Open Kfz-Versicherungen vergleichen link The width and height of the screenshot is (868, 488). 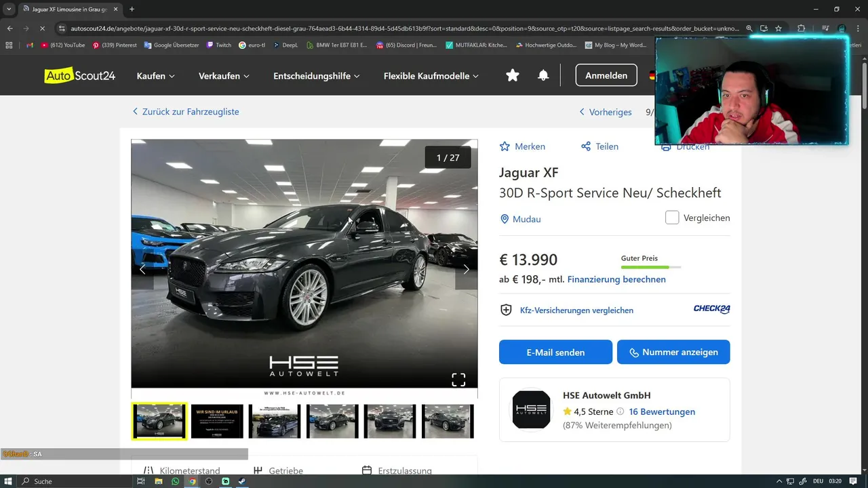click(x=576, y=310)
